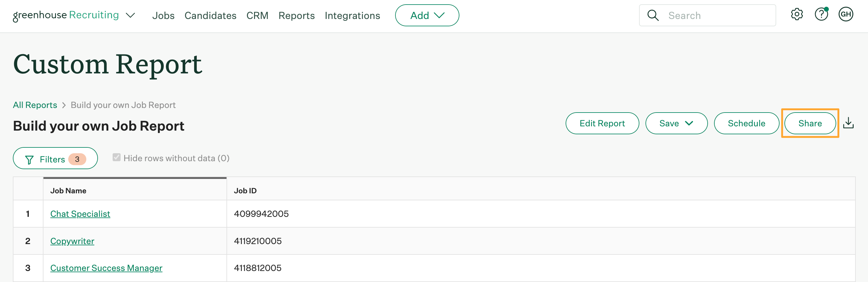Click the funnel Filters icon
This screenshot has width=868, height=282.
point(30,159)
